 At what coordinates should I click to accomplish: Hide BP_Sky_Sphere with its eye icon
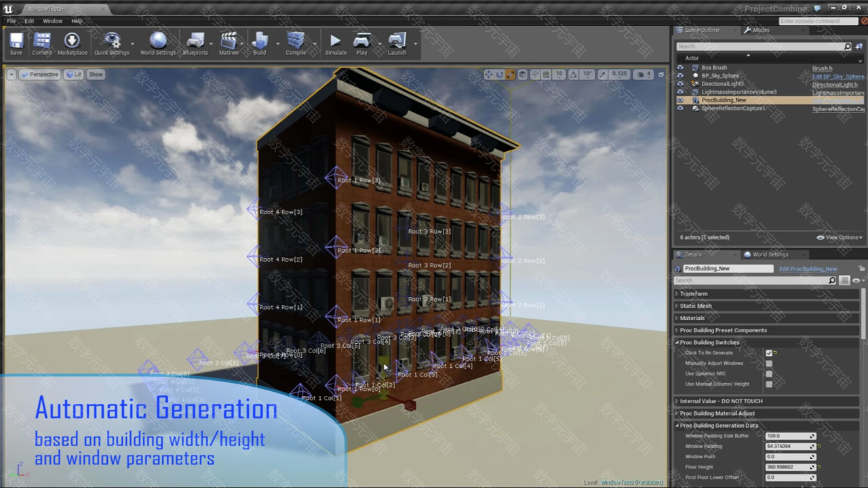click(681, 76)
